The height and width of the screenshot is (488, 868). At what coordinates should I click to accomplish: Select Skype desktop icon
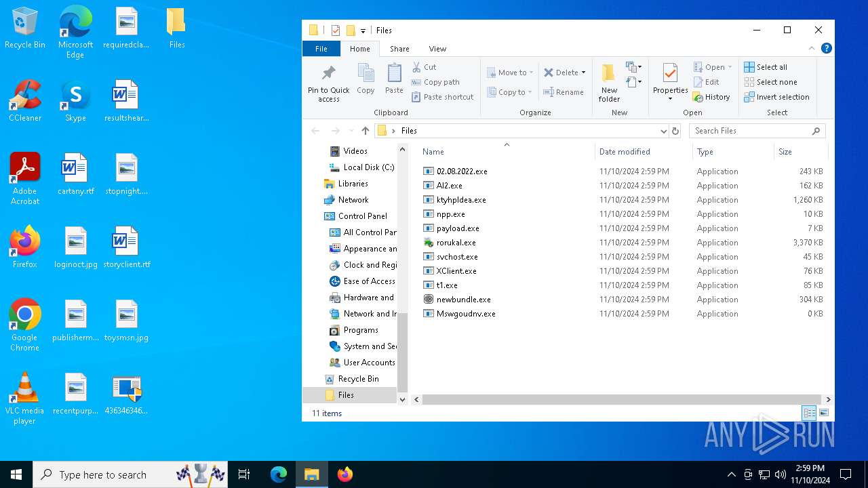click(x=75, y=101)
